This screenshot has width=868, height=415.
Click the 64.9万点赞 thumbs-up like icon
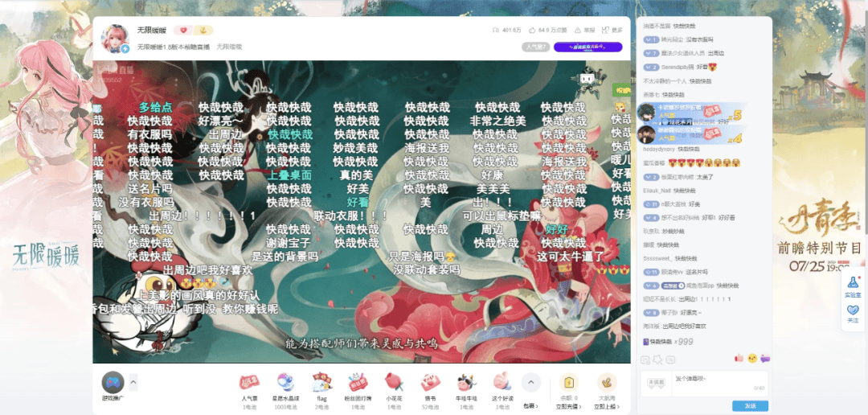532,30
